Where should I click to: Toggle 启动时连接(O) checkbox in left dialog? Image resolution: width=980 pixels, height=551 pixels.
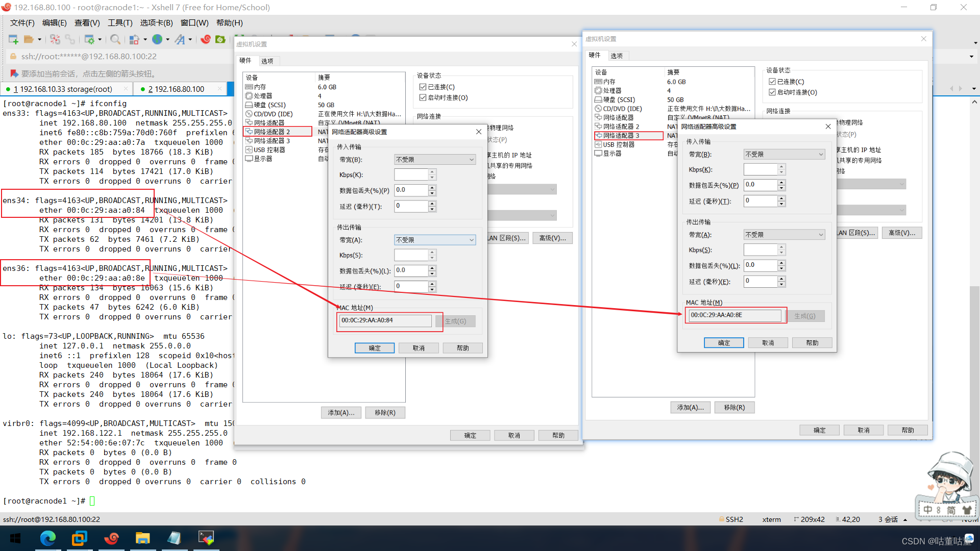pyautogui.click(x=423, y=97)
